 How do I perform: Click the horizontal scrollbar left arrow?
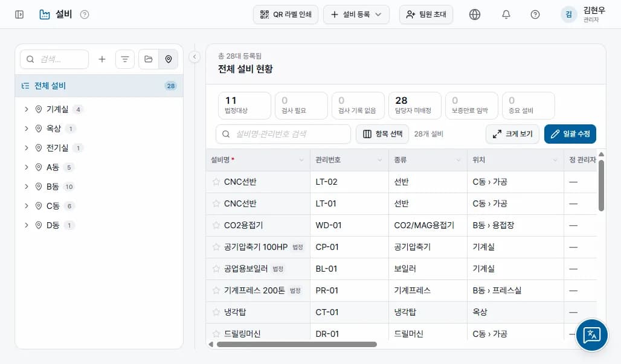(x=211, y=344)
